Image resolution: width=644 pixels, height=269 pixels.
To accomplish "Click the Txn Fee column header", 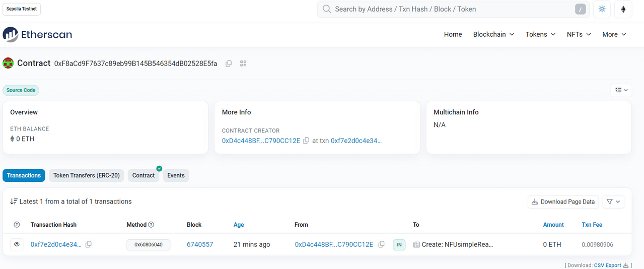I will click(x=592, y=225).
